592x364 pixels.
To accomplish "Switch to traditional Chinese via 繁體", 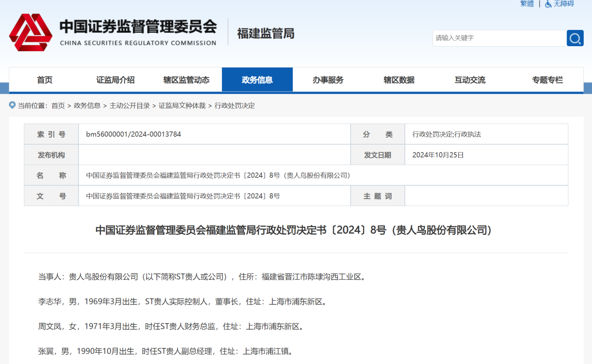I will (527, 4).
